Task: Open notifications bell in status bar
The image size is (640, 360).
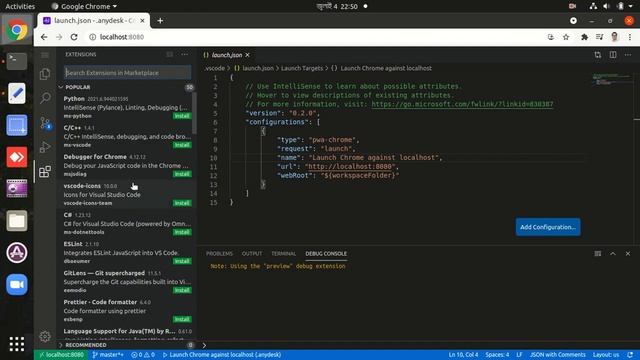Action: click(x=630, y=355)
